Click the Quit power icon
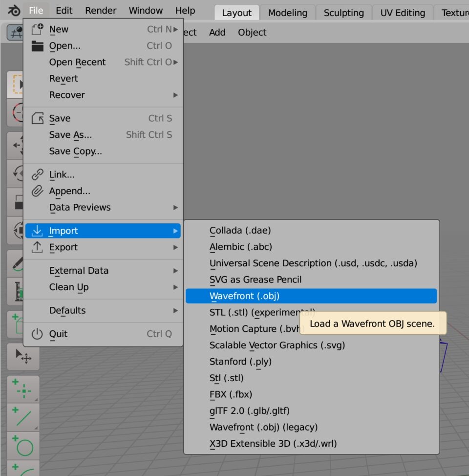This screenshot has height=476, width=469. coord(37,334)
